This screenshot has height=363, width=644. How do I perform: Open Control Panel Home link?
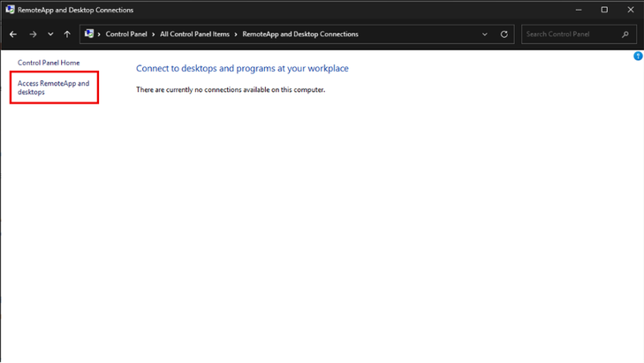pyautogui.click(x=49, y=63)
